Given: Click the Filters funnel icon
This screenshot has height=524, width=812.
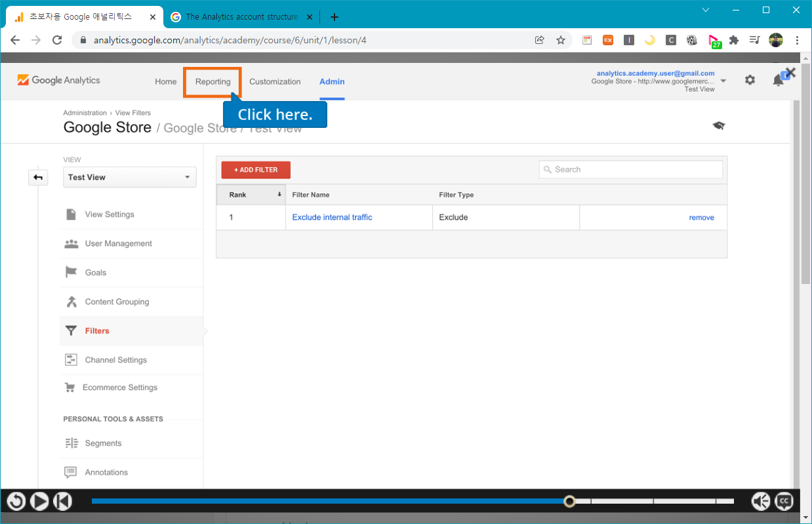Looking at the screenshot, I should pyautogui.click(x=71, y=331).
